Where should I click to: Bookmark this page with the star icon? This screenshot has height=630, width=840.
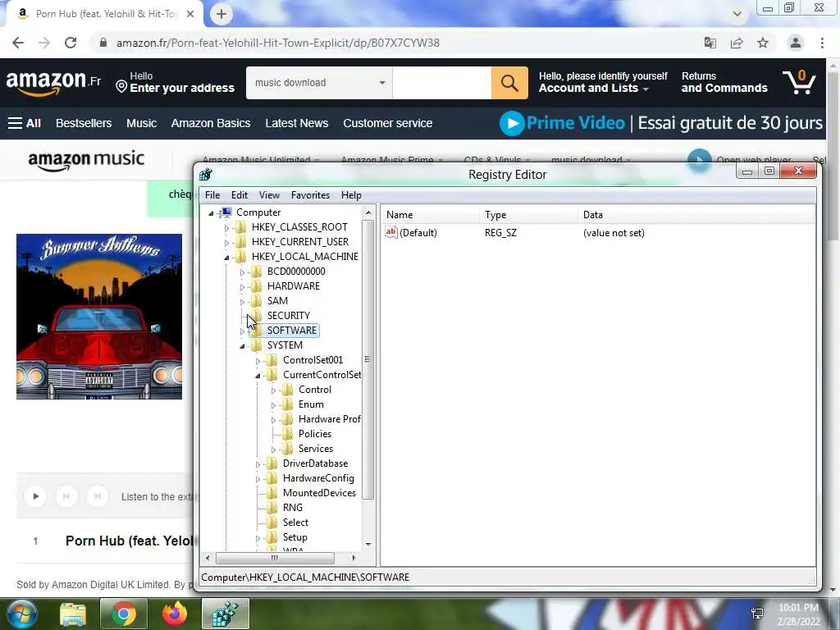(x=763, y=43)
